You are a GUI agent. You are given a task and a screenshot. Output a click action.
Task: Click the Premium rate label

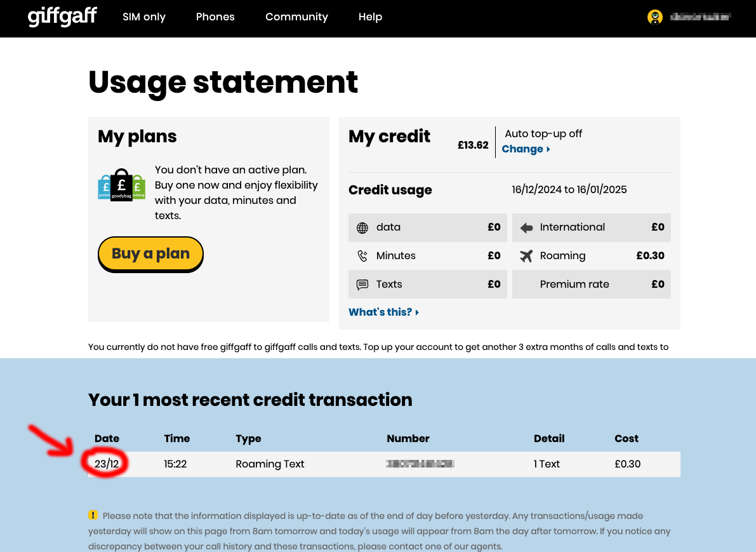[574, 284]
